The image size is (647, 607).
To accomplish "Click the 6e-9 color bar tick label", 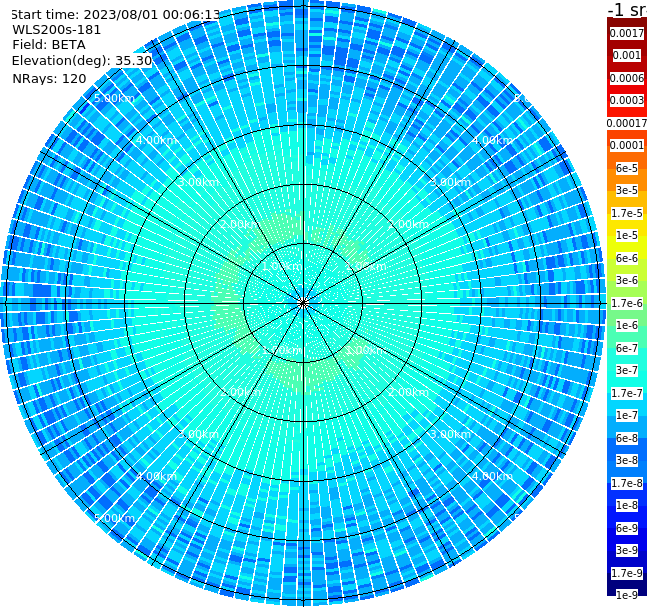I will (x=627, y=528).
